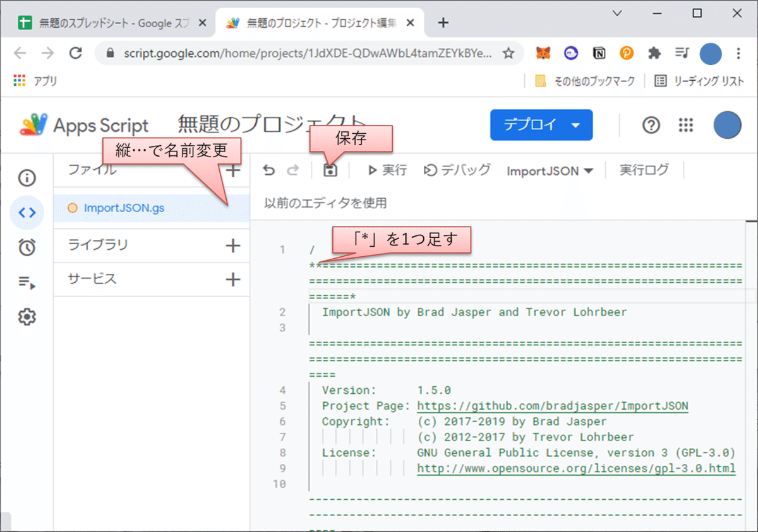Reload the page
This screenshot has width=758, height=532.
76,54
